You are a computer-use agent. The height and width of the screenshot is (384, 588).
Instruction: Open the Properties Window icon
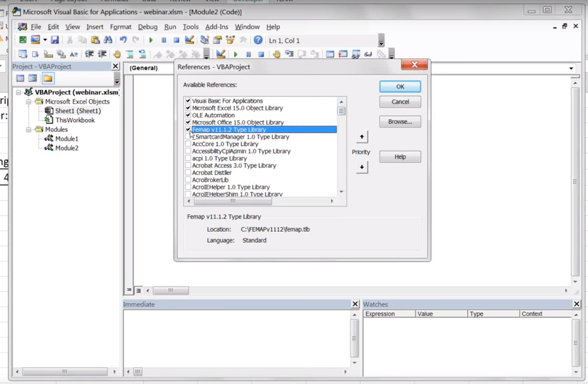(x=217, y=40)
